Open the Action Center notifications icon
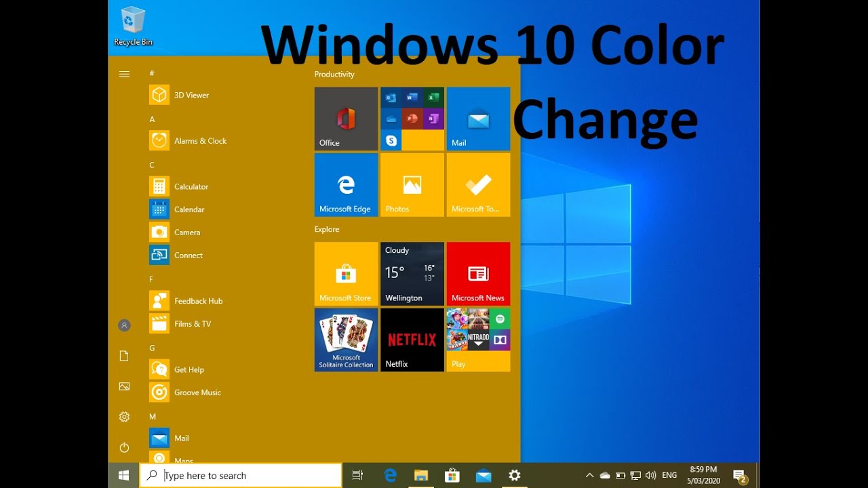The image size is (868, 488). [x=740, y=476]
